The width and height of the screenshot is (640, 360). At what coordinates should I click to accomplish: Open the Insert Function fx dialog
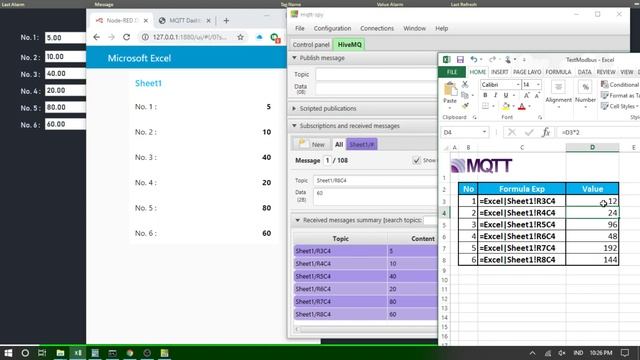pos(546,132)
